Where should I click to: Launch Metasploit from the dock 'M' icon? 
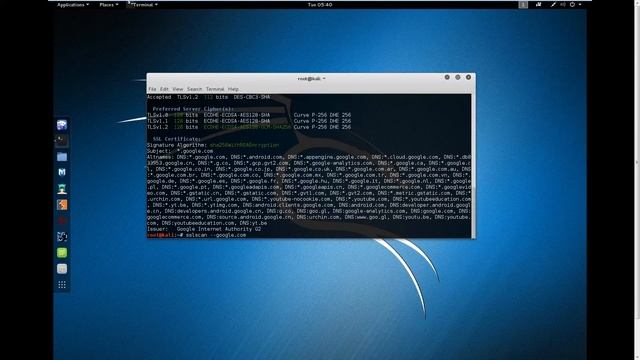(x=62, y=173)
